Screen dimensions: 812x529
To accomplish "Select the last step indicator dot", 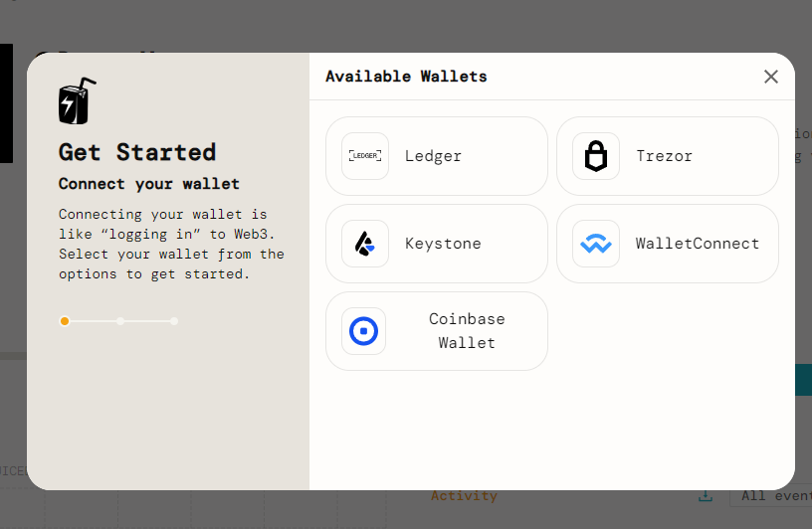I will coord(174,321).
